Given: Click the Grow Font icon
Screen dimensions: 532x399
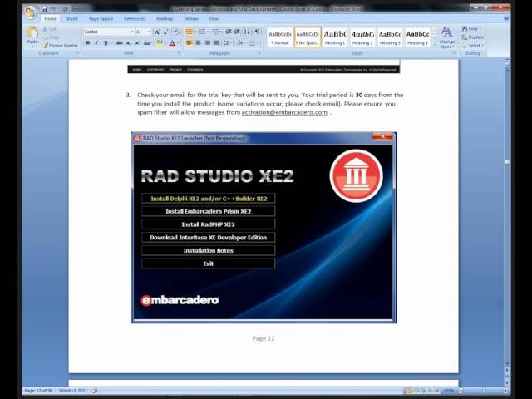Looking at the screenshot, I should tap(157, 32).
